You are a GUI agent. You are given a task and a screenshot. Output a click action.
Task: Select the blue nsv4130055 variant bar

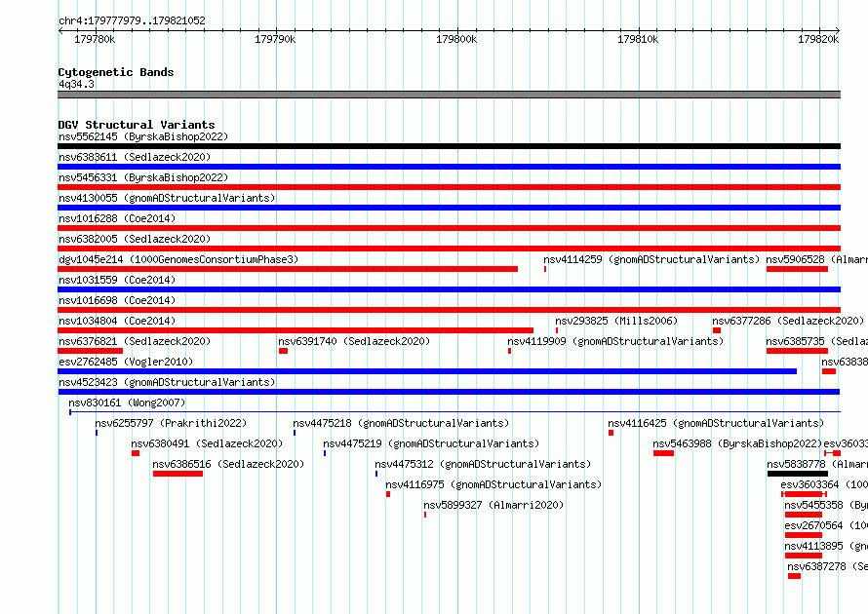coord(449,208)
